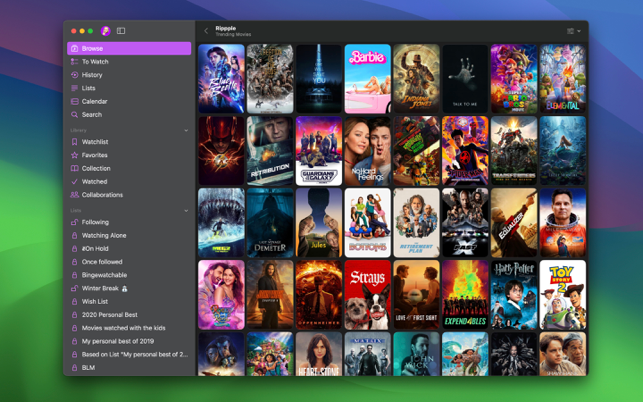Open the Transformers poster
The height and width of the screenshot is (402, 643).
[514, 151]
